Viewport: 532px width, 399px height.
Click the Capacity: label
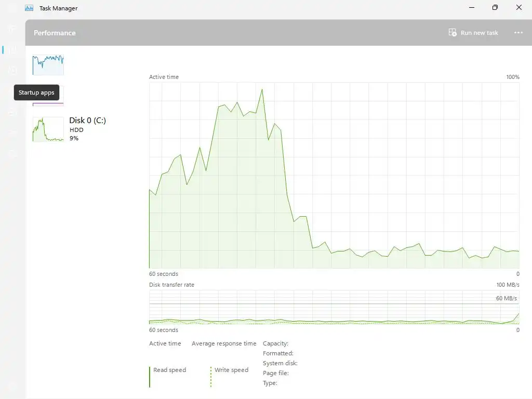(x=275, y=343)
